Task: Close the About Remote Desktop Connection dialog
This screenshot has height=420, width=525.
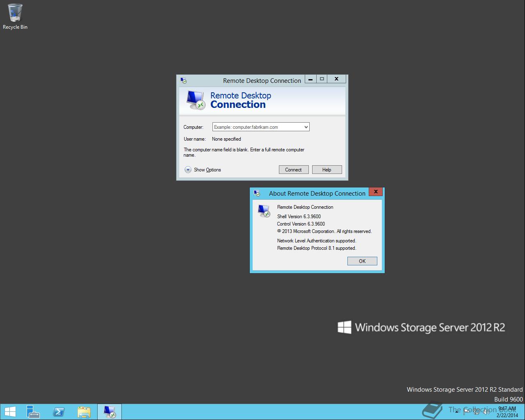Action: [x=376, y=192]
